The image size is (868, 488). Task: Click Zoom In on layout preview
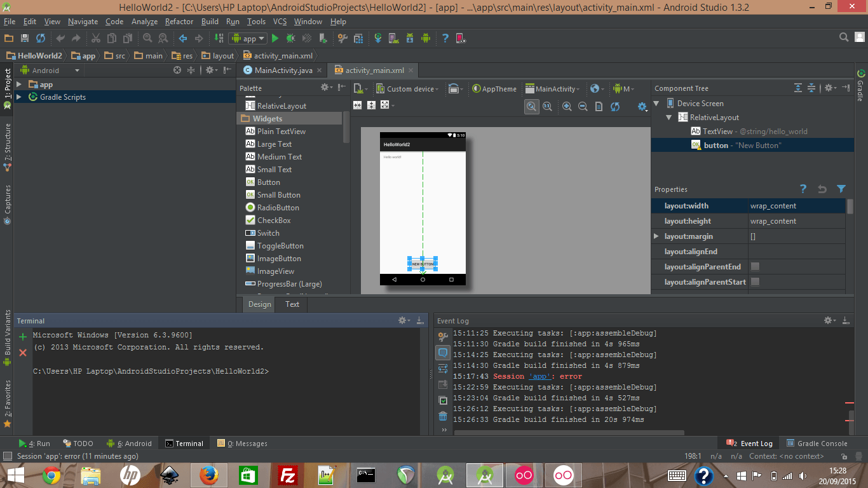[567, 107]
